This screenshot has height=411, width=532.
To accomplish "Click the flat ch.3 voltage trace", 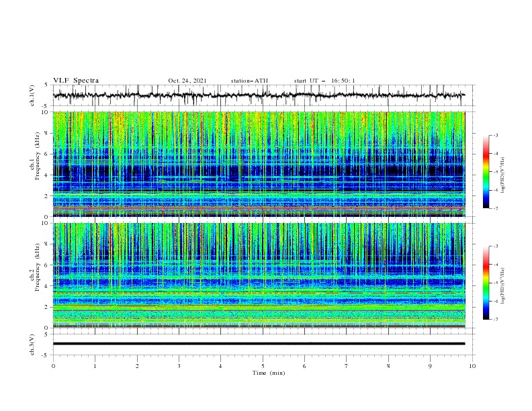I will tap(259, 344).
